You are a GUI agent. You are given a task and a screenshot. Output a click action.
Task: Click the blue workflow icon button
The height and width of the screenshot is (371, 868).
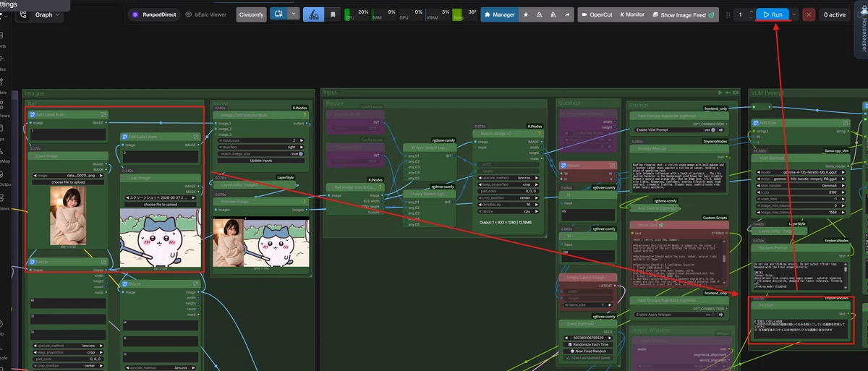(x=278, y=14)
